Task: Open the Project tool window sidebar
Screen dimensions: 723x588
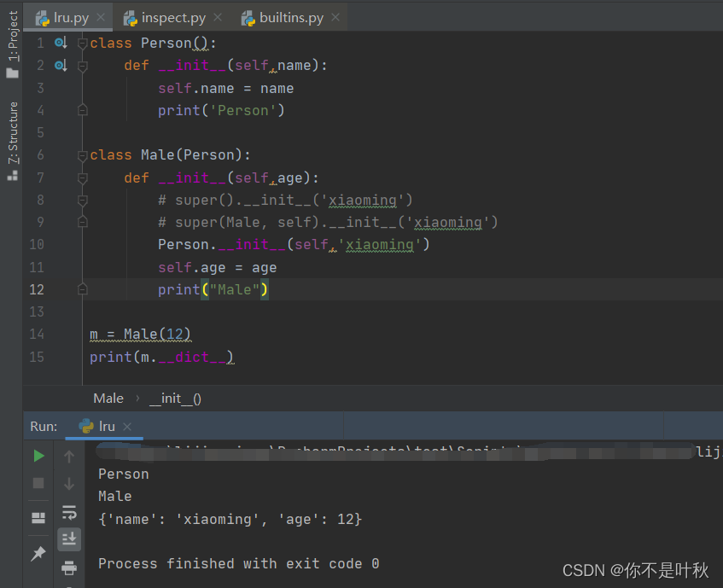Action: (x=13, y=44)
